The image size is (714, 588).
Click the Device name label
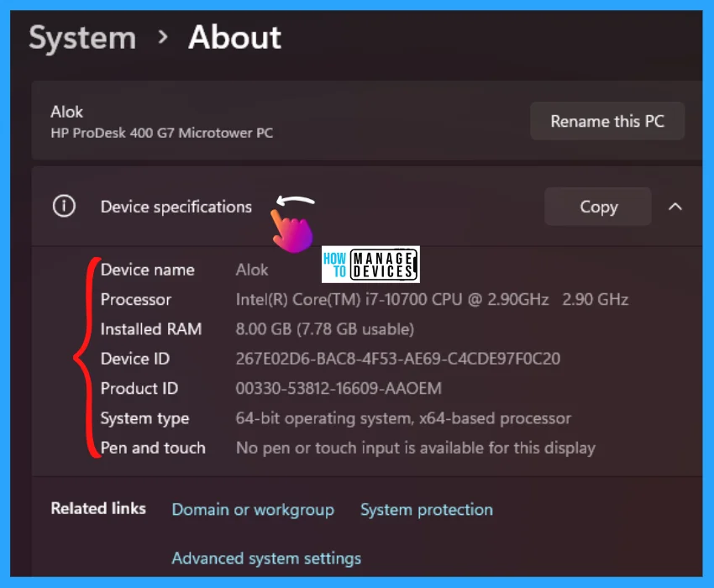[148, 270]
